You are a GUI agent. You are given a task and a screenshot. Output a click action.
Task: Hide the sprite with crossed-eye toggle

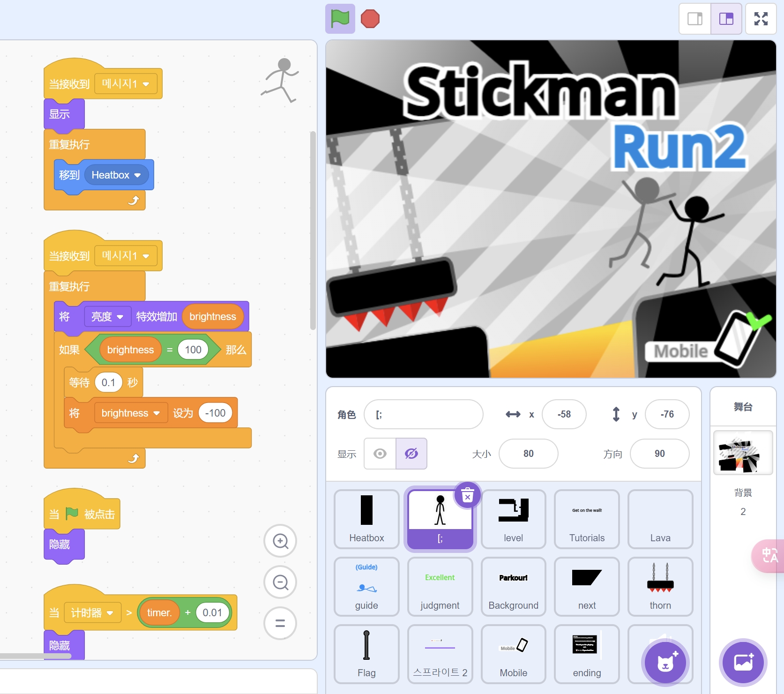coord(411,454)
